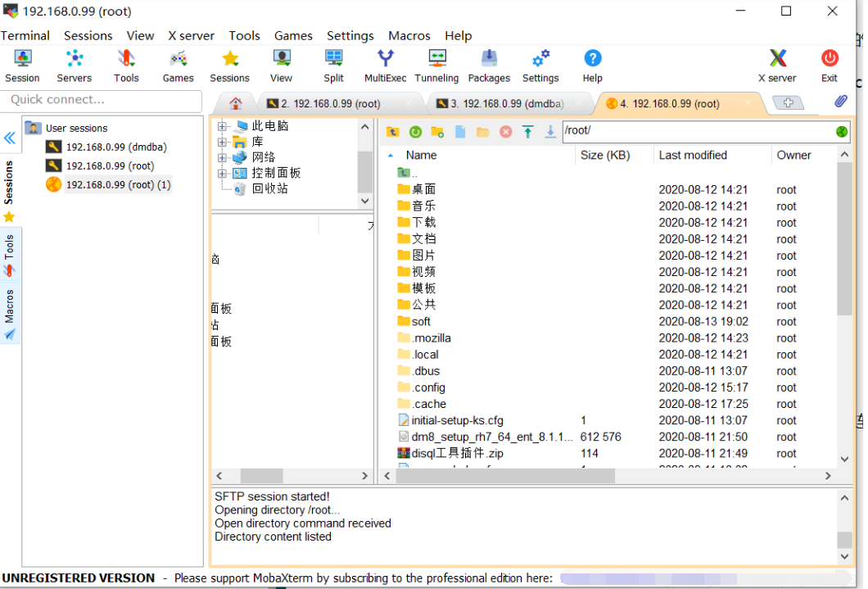This screenshot has width=868, height=589.
Task: Click the Packages icon in toolbar
Action: (489, 66)
